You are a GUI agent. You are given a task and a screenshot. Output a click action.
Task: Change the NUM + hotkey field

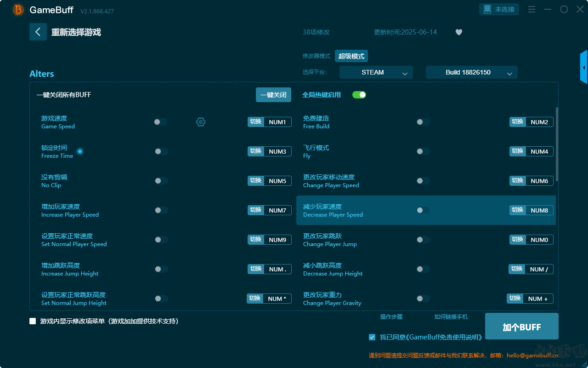pyautogui.click(x=538, y=299)
